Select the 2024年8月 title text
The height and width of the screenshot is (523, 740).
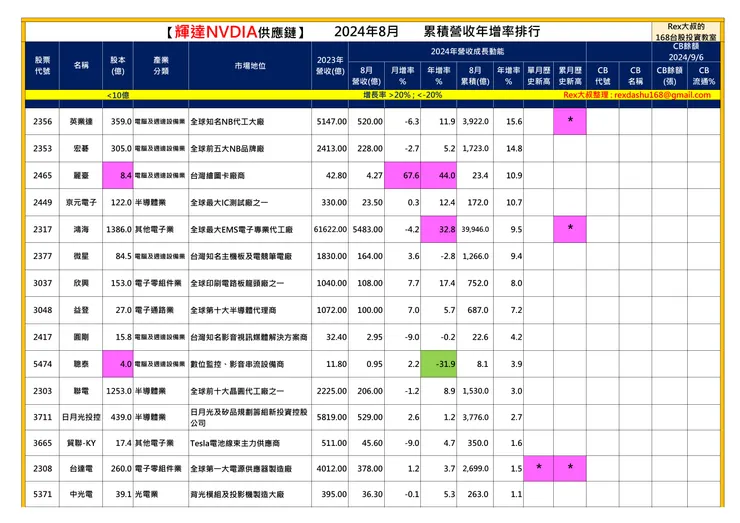(x=367, y=32)
